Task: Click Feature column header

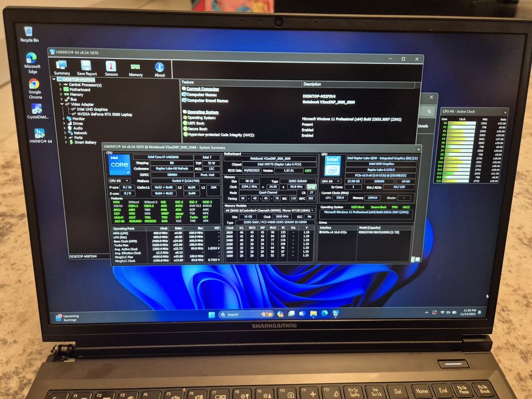Action: pyautogui.click(x=241, y=83)
